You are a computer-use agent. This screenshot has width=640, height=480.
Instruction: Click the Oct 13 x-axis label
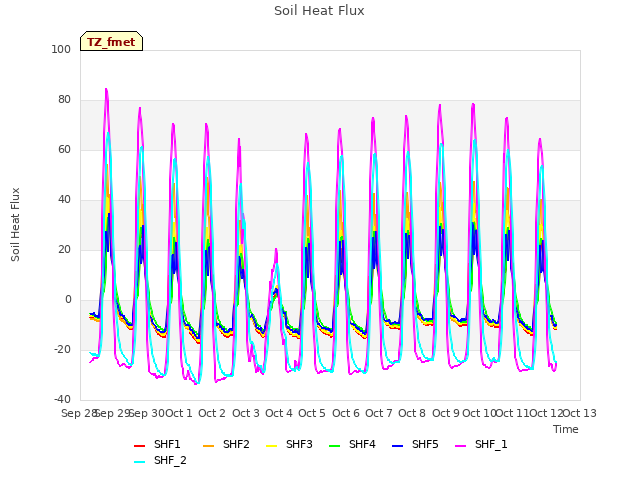tap(580, 413)
